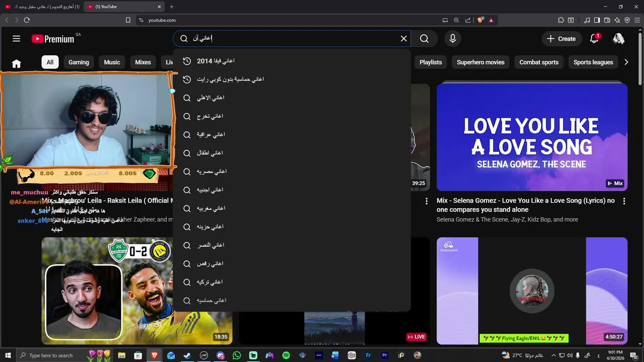The width and height of the screenshot is (644, 362).
Task: Go to the YouTube Premium logo home link
Action: [x=53, y=39]
